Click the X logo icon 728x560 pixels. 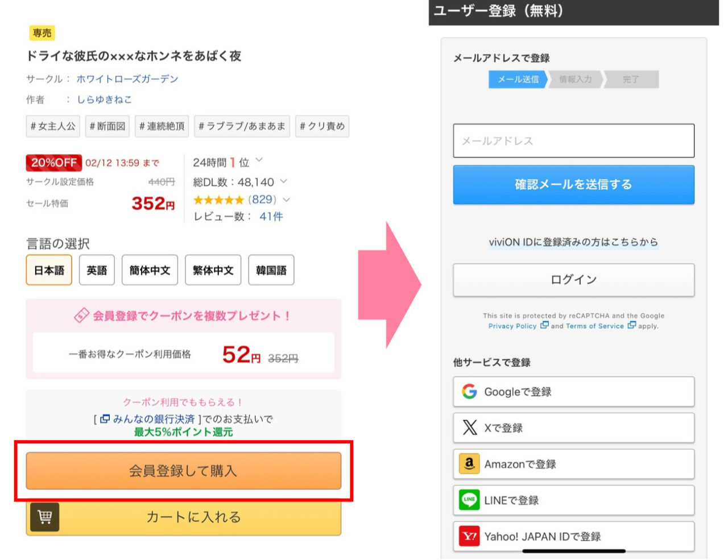pos(470,428)
